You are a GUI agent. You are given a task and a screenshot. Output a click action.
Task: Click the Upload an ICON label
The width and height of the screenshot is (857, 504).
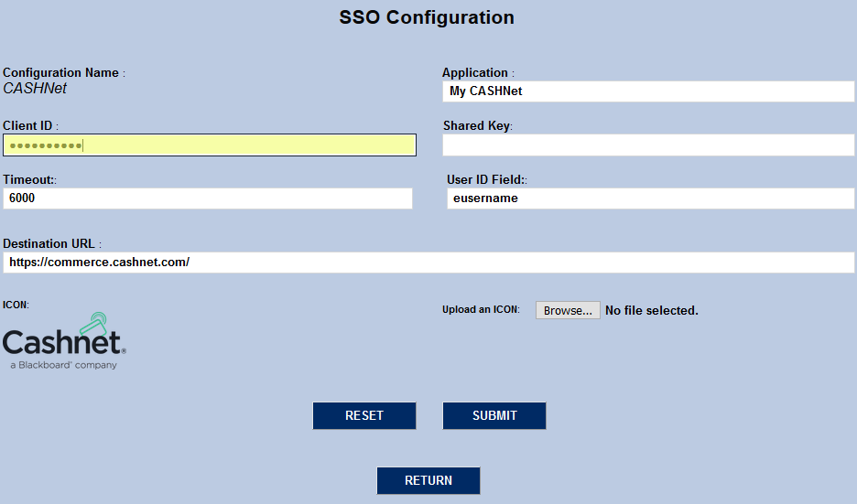(480, 310)
